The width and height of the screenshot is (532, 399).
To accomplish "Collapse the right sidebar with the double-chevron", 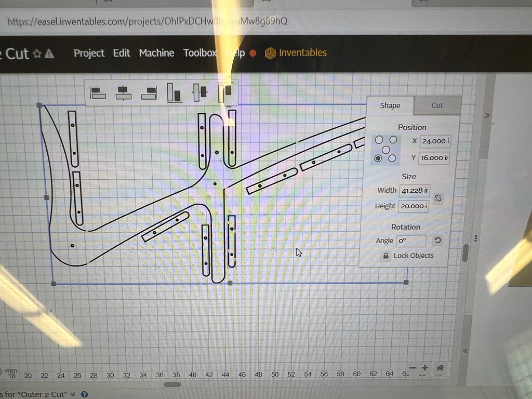I will 466,350.
